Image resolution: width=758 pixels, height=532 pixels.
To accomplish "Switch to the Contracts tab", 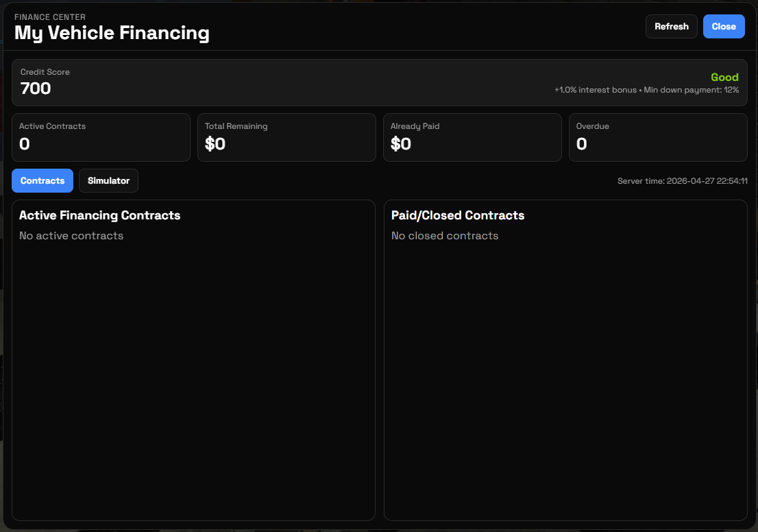I will point(42,181).
